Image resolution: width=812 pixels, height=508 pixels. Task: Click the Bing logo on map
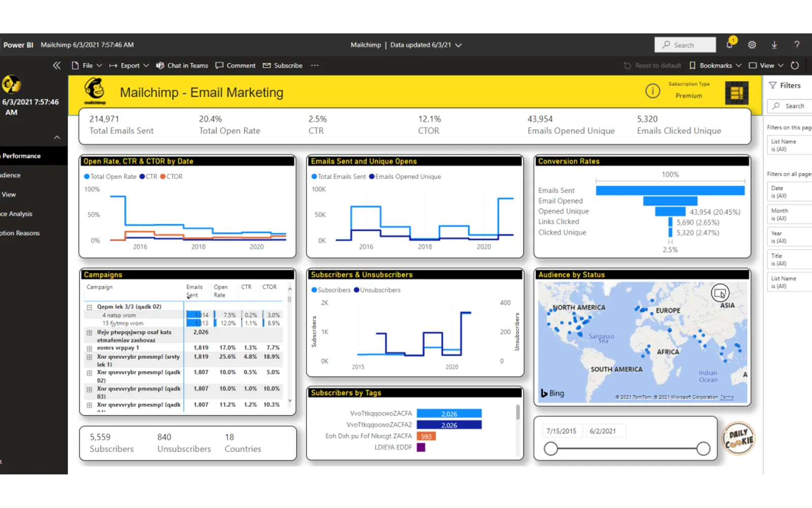click(553, 393)
